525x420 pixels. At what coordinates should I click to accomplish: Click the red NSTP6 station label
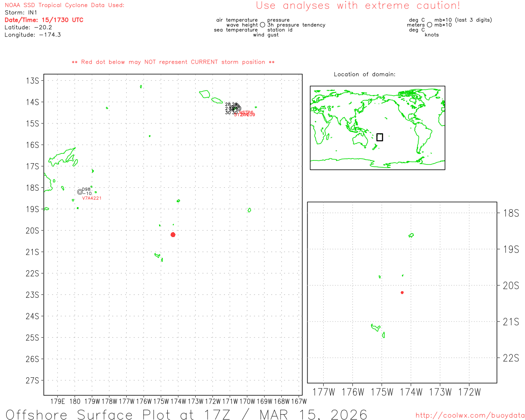[247, 112]
